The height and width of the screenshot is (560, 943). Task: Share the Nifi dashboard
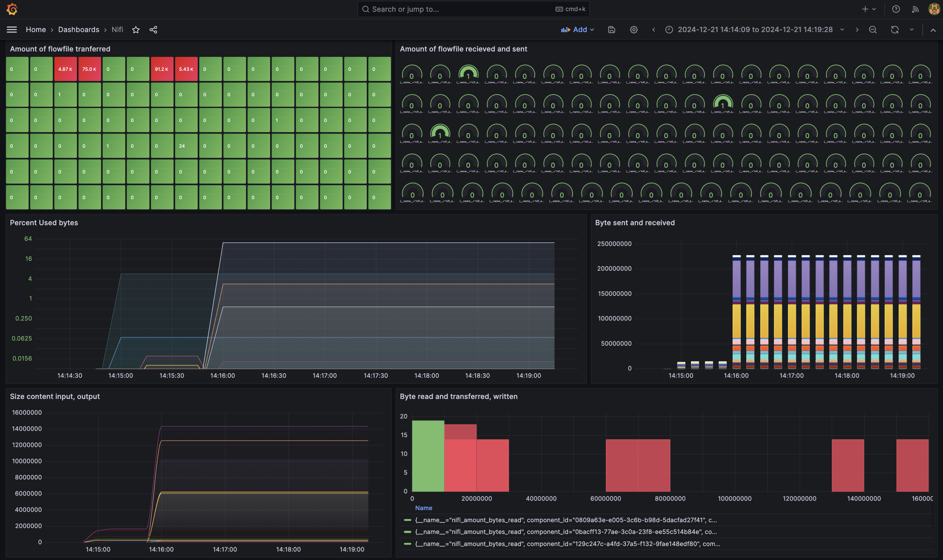click(153, 30)
